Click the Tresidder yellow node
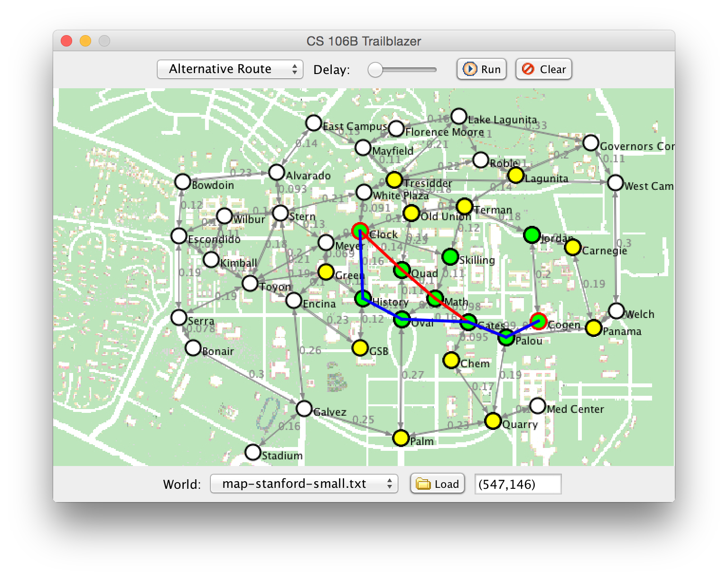The height and width of the screenshot is (578, 728). 394,180
